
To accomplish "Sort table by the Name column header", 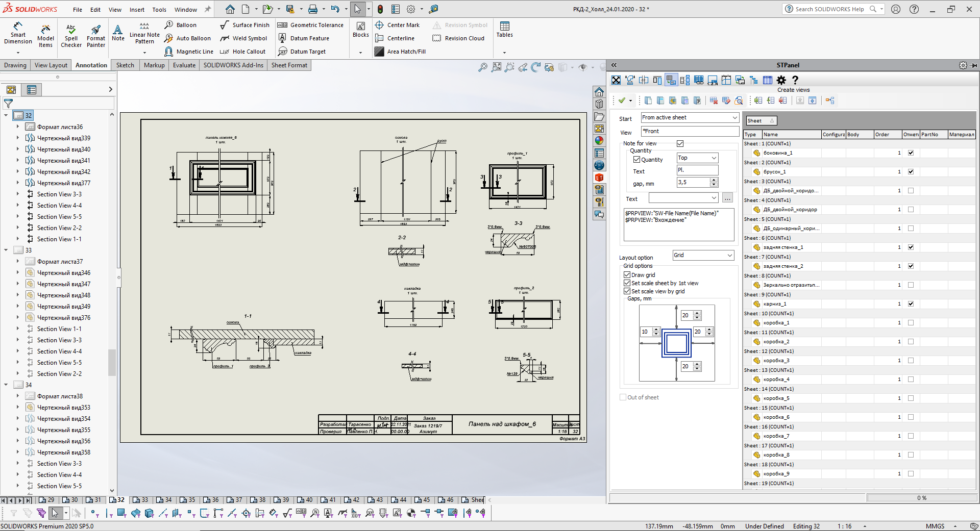I will (x=792, y=135).
